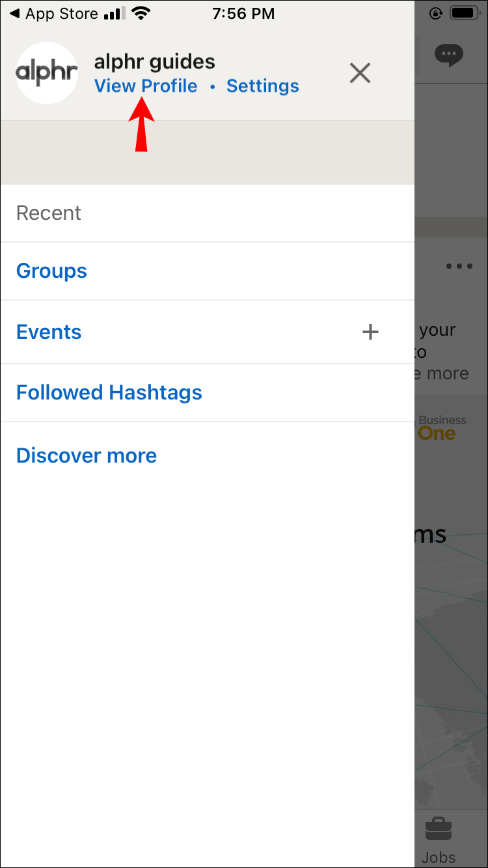Image resolution: width=488 pixels, height=868 pixels.
Task: Tap the Wi-Fi status icon
Action: click(x=139, y=14)
